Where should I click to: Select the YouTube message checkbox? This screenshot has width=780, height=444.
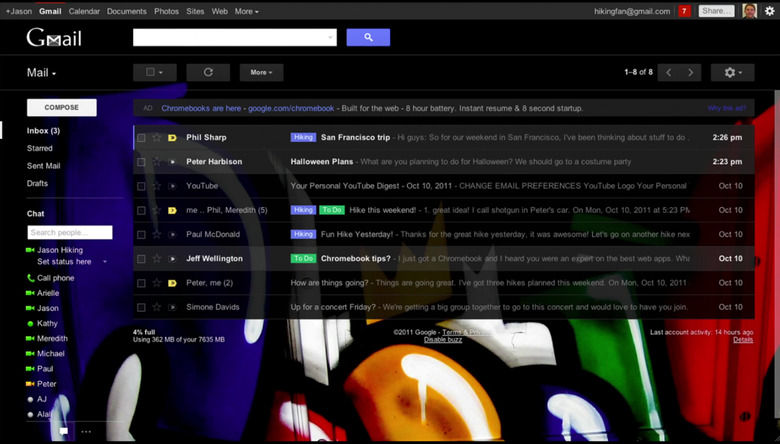point(141,186)
